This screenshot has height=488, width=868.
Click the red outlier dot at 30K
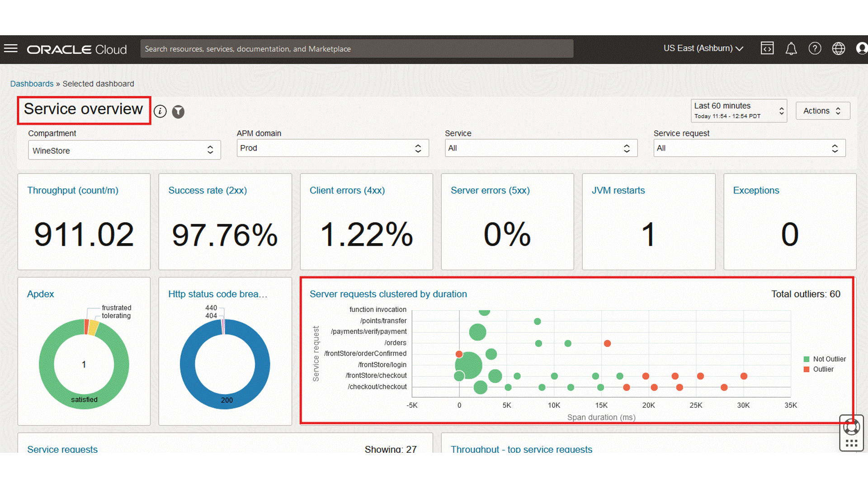tap(744, 376)
